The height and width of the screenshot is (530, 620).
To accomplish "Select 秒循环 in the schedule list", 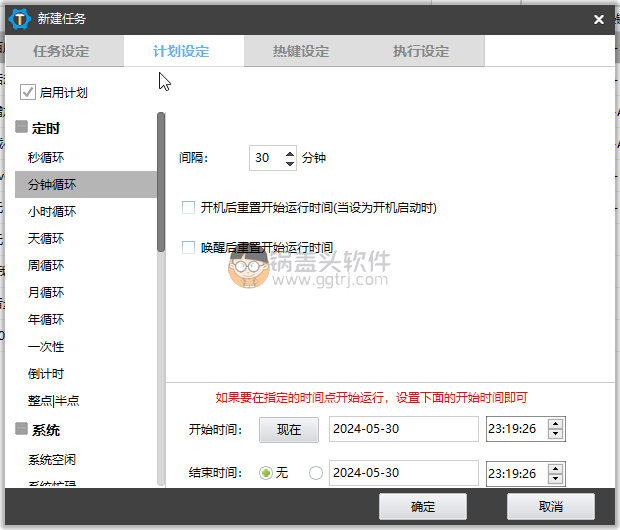I will [86, 157].
